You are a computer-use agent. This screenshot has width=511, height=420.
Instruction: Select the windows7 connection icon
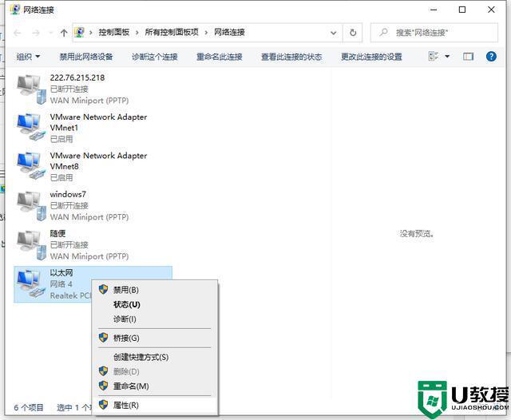pos(32,205)
